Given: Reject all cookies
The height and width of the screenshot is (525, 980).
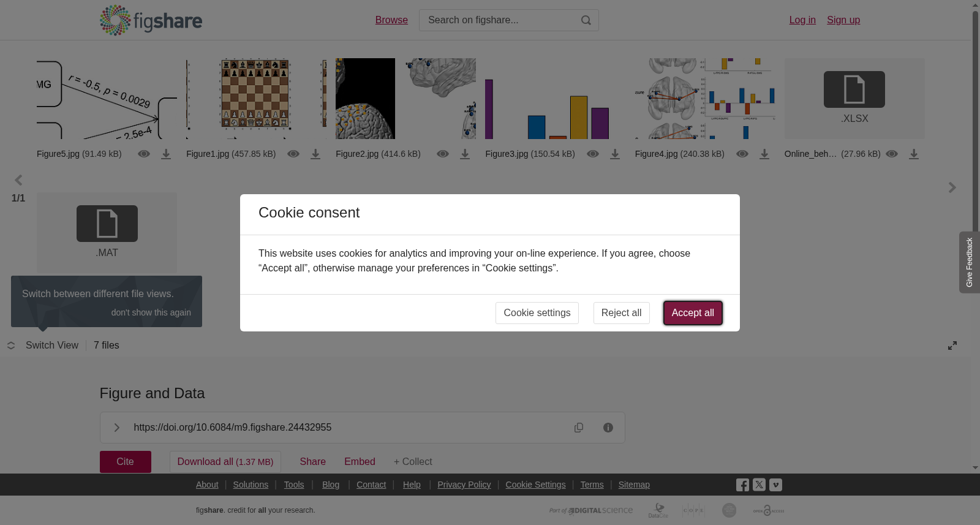Looking at the screenshot, I should pos(622,313).
